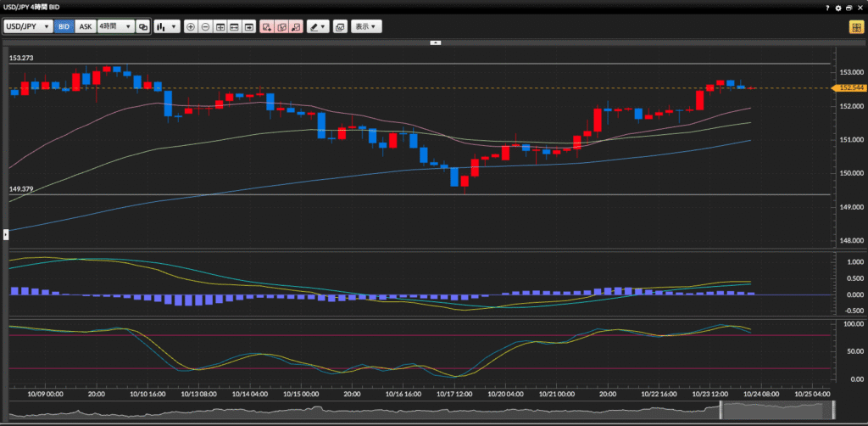Open the candlestick chart type dropdown
868x426 pixels.
click(167, 26)
